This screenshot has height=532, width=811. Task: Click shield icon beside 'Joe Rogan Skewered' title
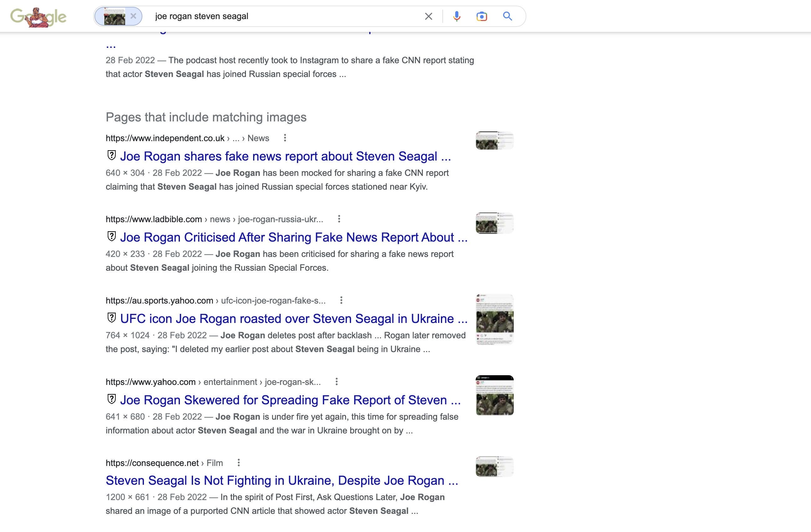point(111,399)
